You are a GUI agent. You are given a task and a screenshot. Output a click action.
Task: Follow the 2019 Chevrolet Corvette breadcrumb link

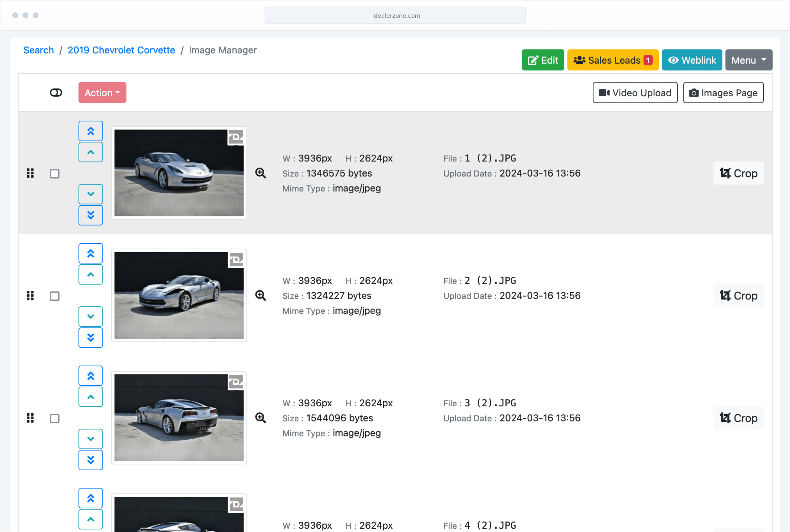[121, 50]
